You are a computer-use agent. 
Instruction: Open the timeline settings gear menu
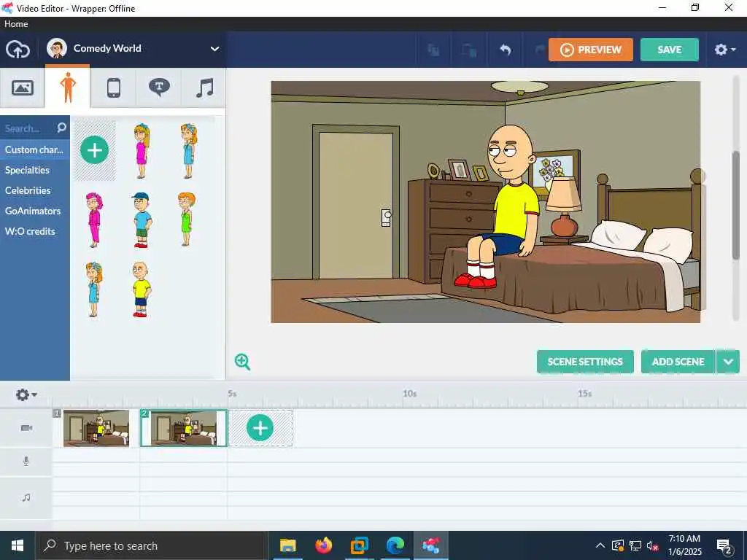(x=26, y=394)
